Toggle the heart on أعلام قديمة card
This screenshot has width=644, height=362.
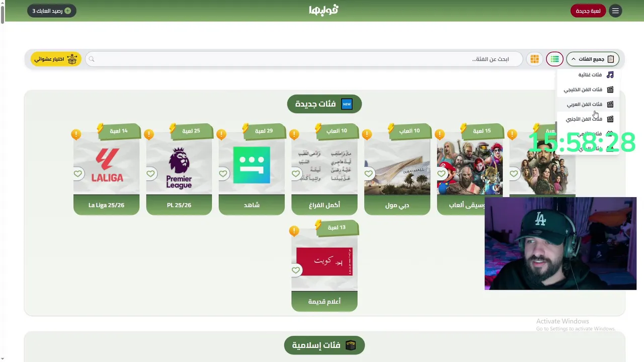[296, 270]
